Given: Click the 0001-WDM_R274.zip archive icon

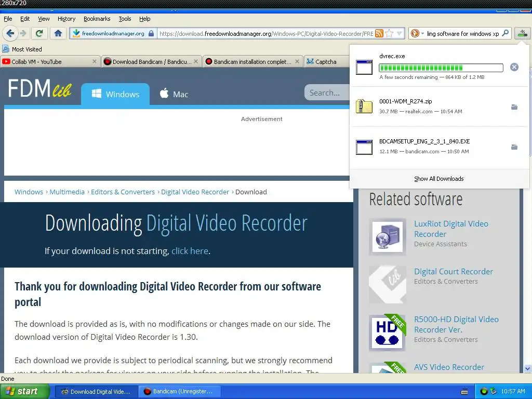Looking at the screenshot, I should pos(364,107).
